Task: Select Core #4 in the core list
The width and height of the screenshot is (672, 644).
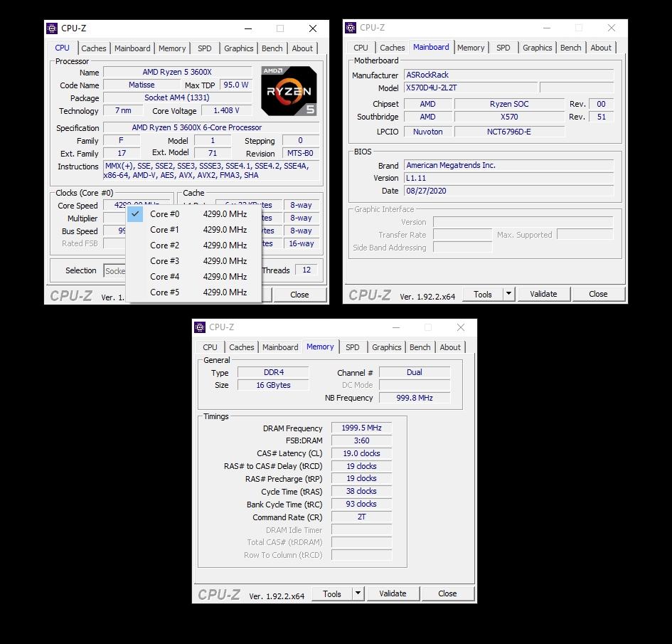Action: tap(193, 277)
